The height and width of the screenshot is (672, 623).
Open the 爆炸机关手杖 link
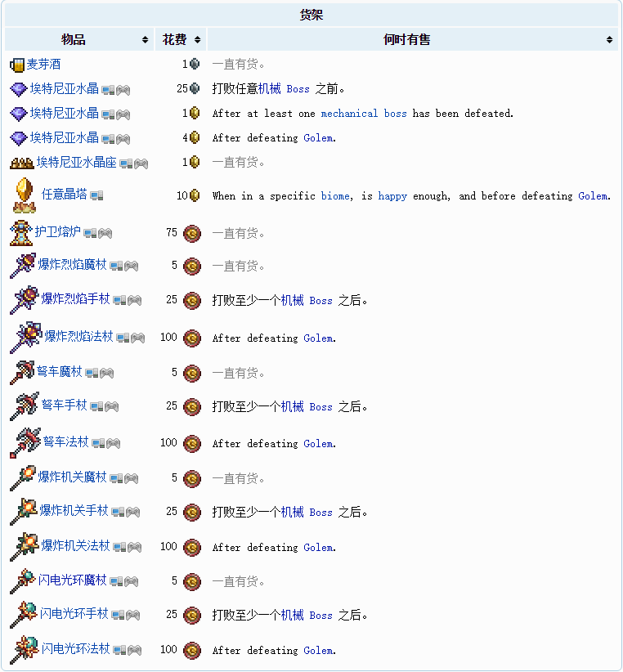point(74,510)
